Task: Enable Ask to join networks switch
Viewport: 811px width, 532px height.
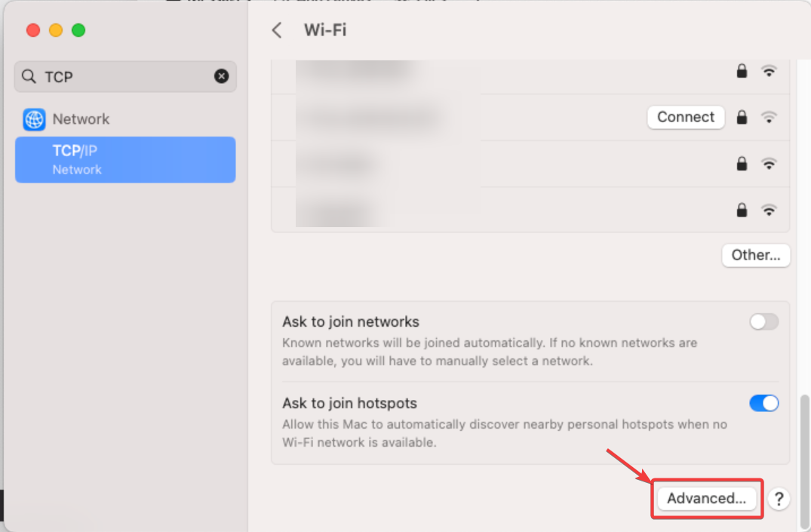Action: pyautogui.click(x=764, y=322)
